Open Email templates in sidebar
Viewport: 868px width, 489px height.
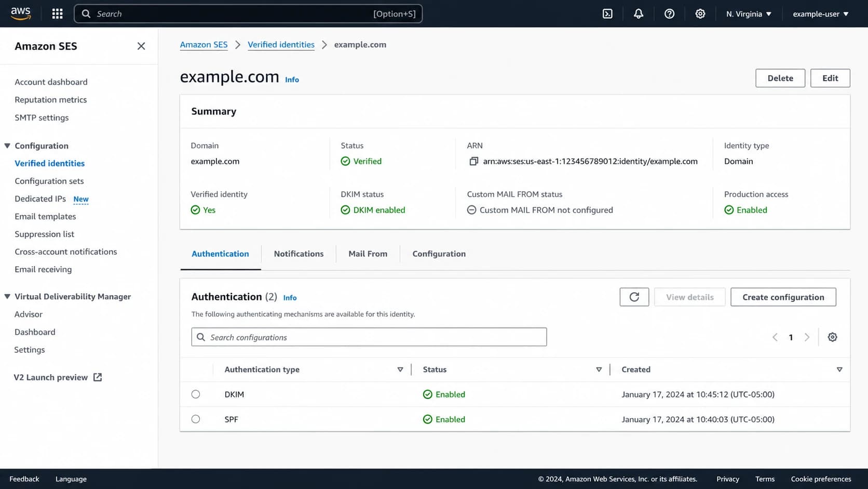tap(45, 217)
